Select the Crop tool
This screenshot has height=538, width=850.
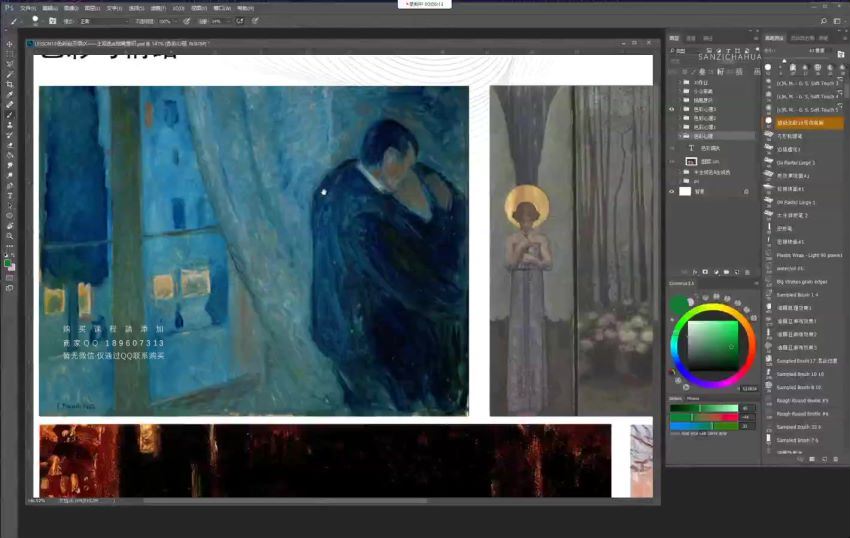coord(9,85)
